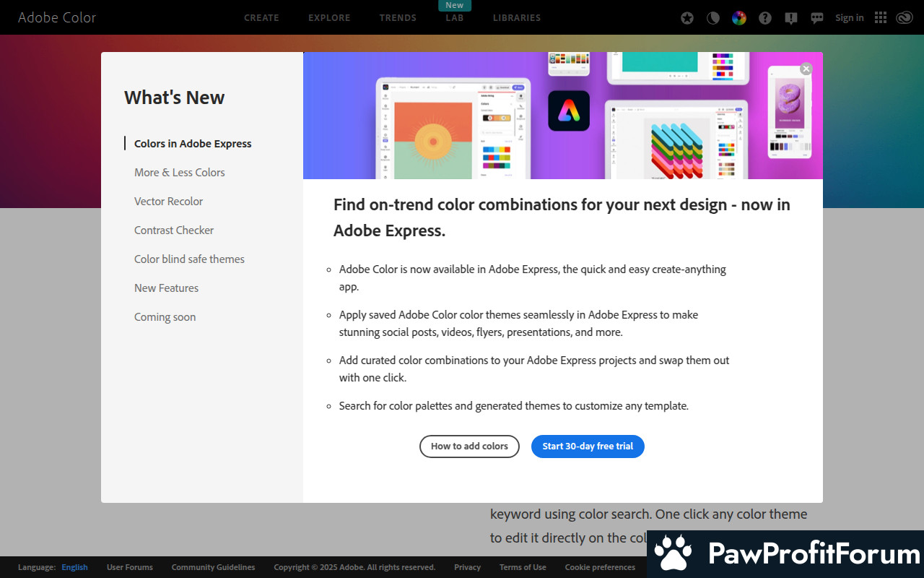Select Vector Recolor in What's New list
The height and width of the screenshot is (578, 924).
tap(169, 202)
